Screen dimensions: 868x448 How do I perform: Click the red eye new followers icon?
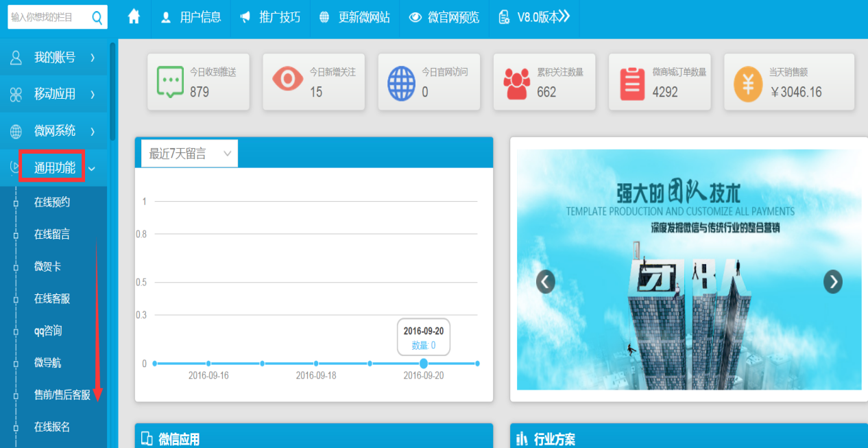pyautogui.click(x=287, y=80)
